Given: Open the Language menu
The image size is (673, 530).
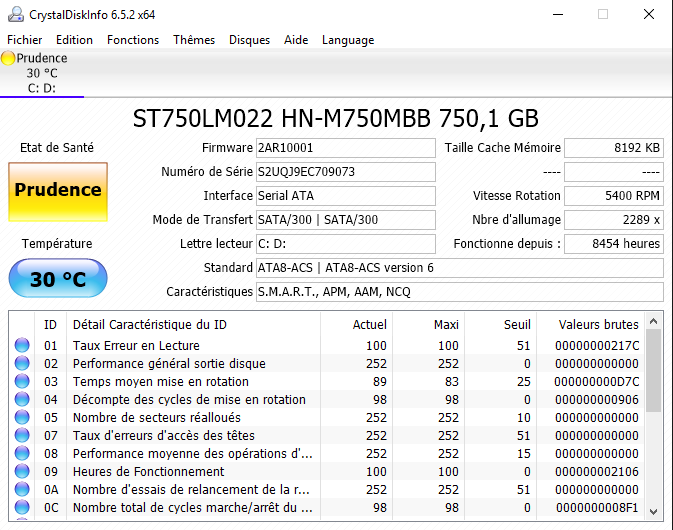Looking at the screenshot, I should tap(348, 40).
